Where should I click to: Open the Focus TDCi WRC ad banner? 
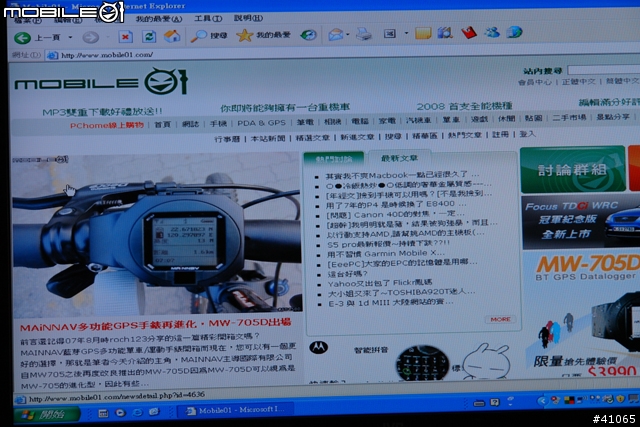tap(580, 222)
